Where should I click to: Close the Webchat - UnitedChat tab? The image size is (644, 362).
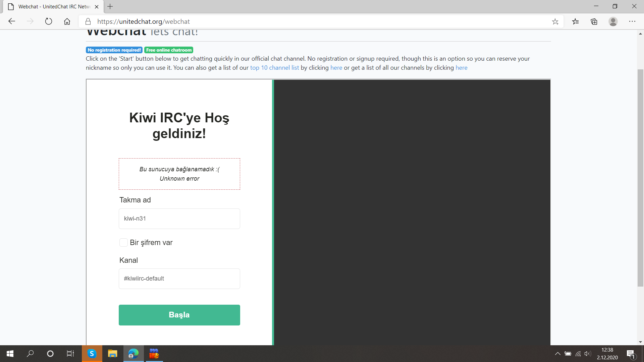point(97,7)
